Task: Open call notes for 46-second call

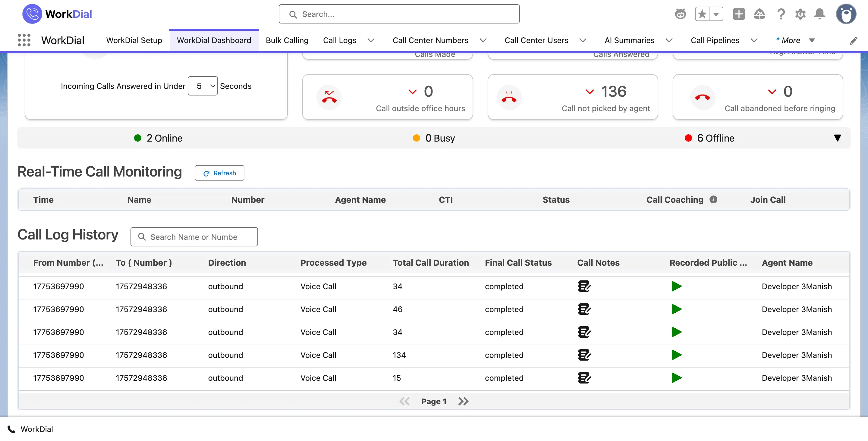Action: 583,309
